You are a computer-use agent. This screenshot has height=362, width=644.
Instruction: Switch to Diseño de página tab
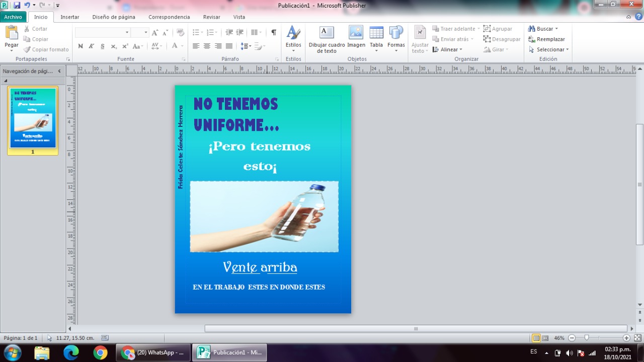click(114, 17)
